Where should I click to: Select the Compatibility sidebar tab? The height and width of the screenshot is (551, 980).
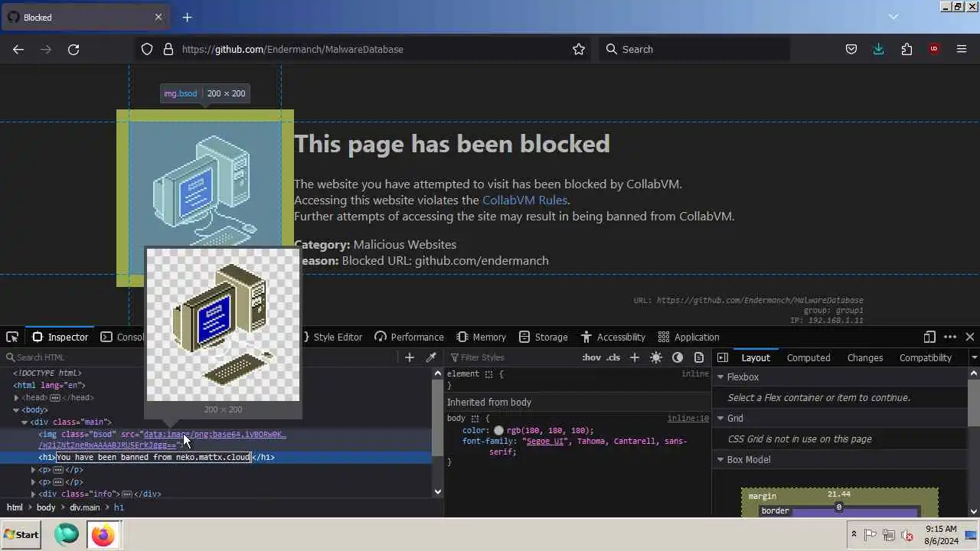(925, 357)
